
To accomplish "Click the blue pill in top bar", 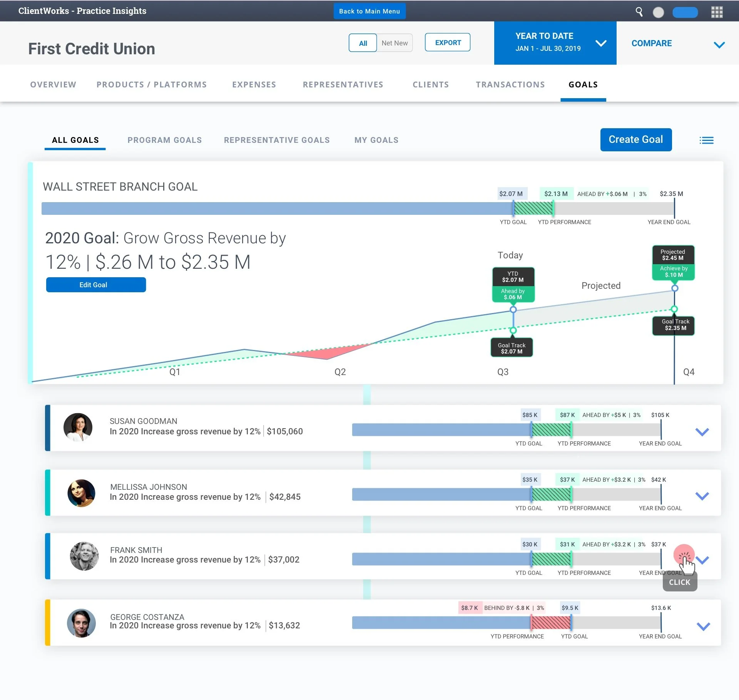I will point(685,12).
